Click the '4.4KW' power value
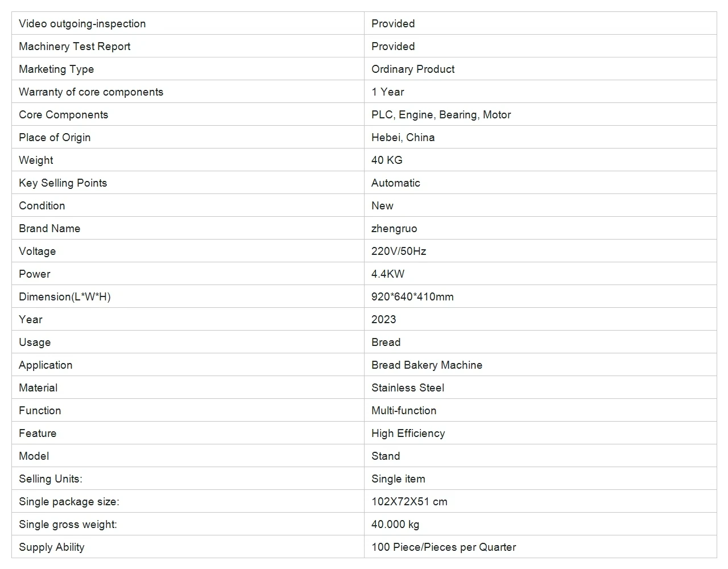 click(x=388, y=274)
